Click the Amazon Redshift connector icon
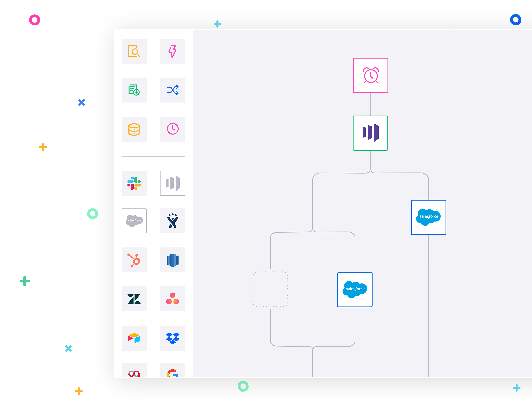The height and width of the screenshot is (399, 532). pos(173,260)
